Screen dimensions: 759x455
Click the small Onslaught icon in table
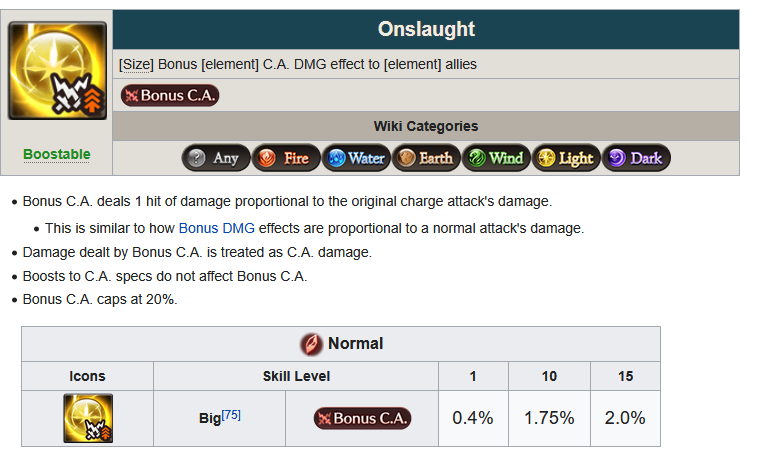click(88, 418)
